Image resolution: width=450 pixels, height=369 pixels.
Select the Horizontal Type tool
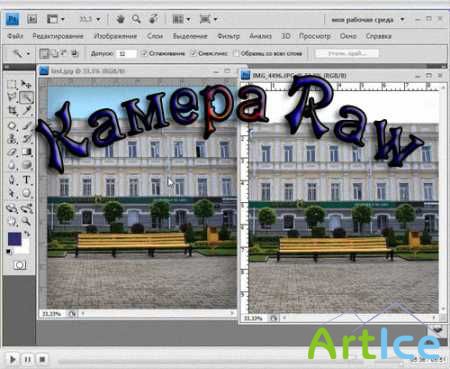point(26,180)
